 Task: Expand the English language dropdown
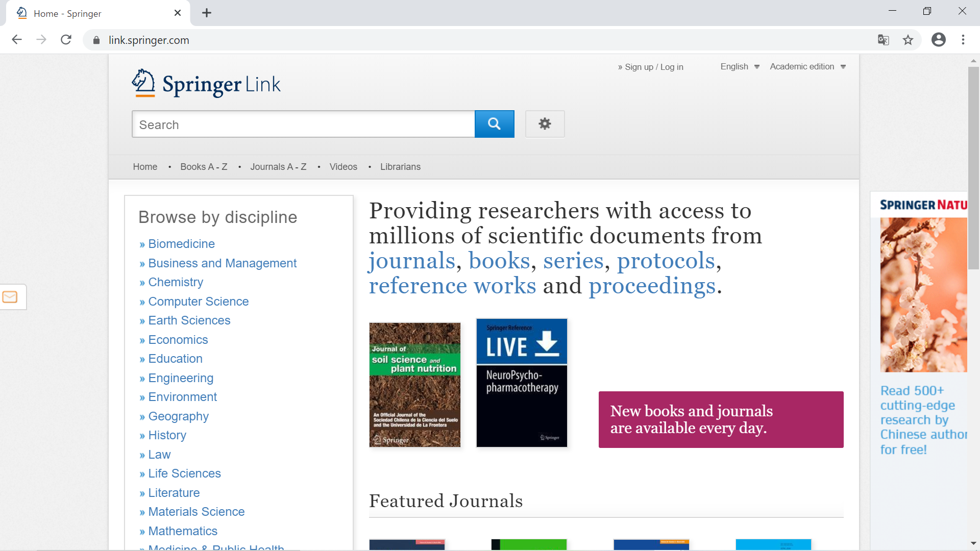[x=740, y=67]
